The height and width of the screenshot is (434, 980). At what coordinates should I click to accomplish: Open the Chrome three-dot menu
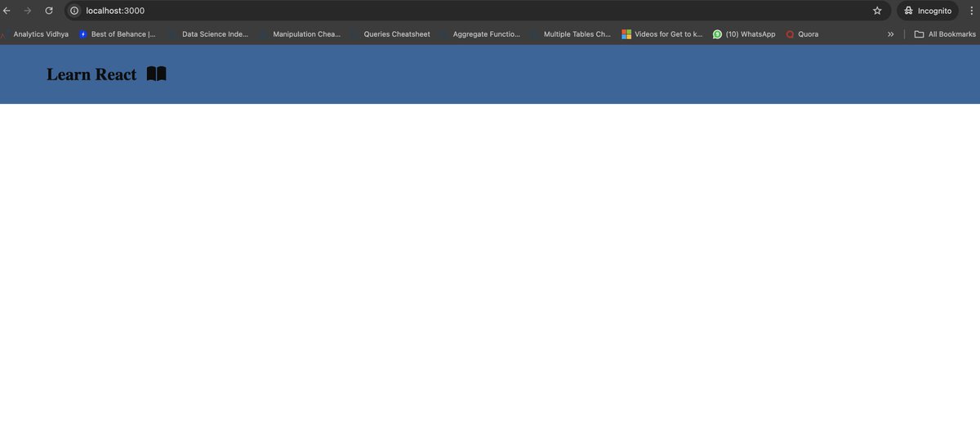pyautogui.click(x=971, y=11)
